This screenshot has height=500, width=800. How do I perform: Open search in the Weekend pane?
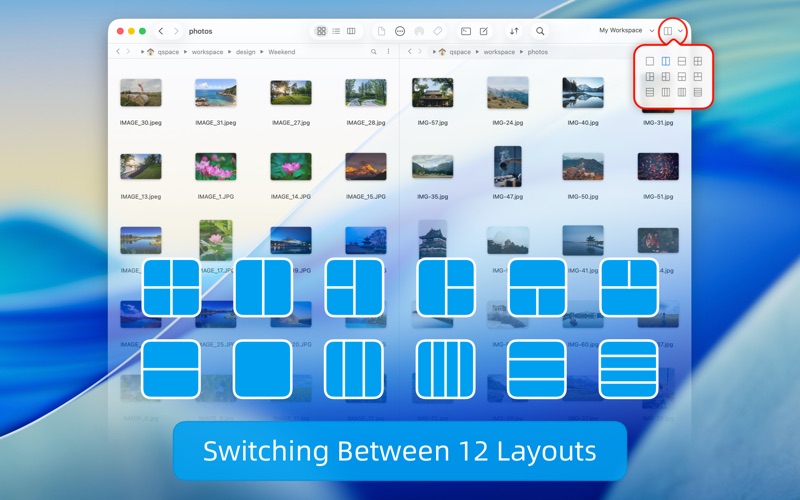373,52
